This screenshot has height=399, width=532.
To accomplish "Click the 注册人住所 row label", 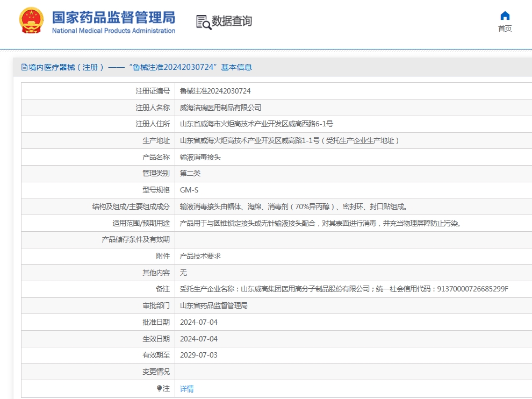I will pyautogui.click(x=153, y=124).
